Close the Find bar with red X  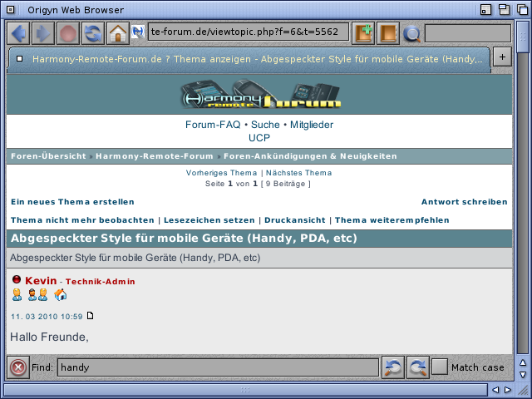(x=18, y=367)
